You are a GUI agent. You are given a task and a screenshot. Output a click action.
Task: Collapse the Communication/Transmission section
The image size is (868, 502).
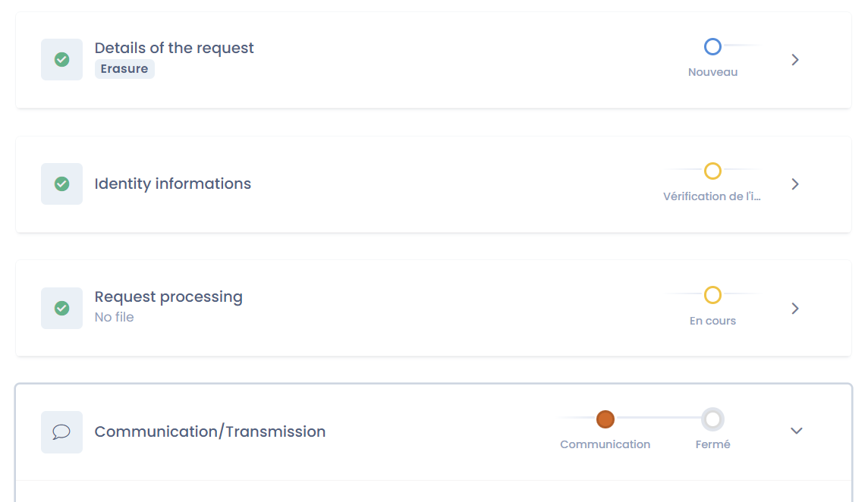click(796, 430)
